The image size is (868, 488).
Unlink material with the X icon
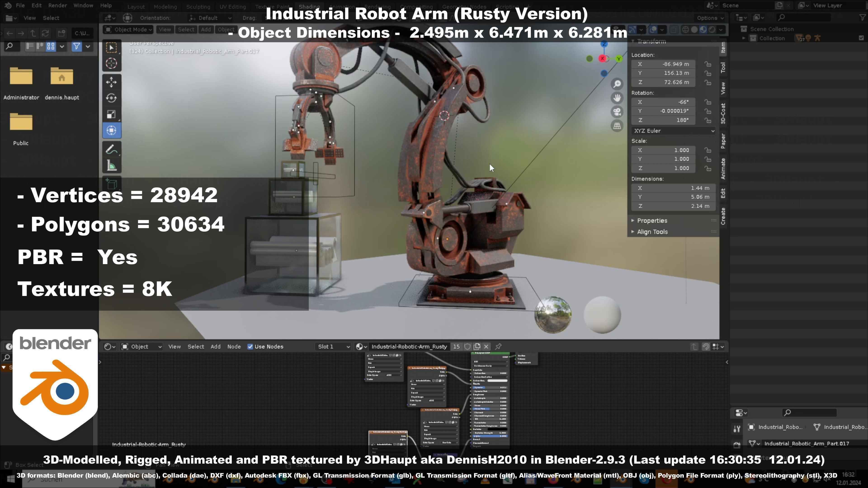[486, 347]
